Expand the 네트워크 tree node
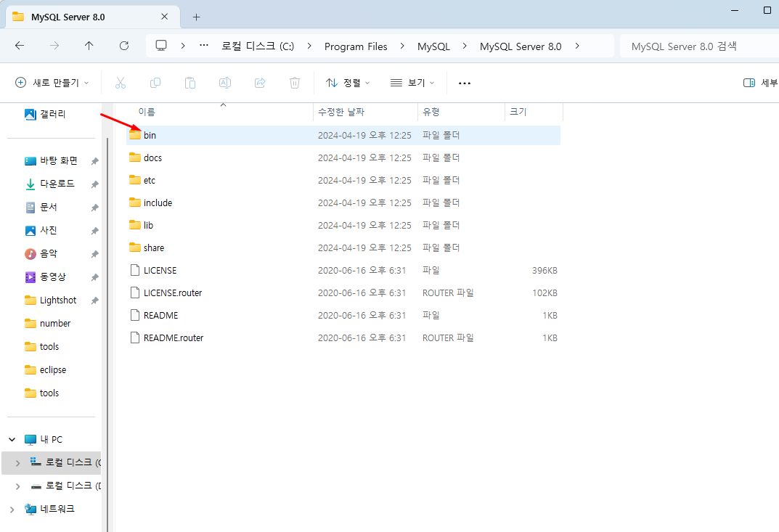Screen dimensions: 779x532 [x=12, y=510]
